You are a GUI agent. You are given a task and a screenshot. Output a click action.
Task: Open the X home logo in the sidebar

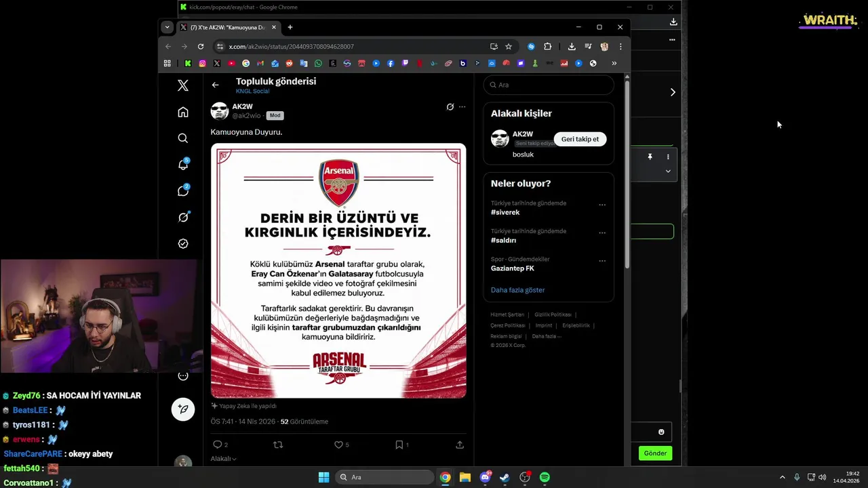point(183,85)
